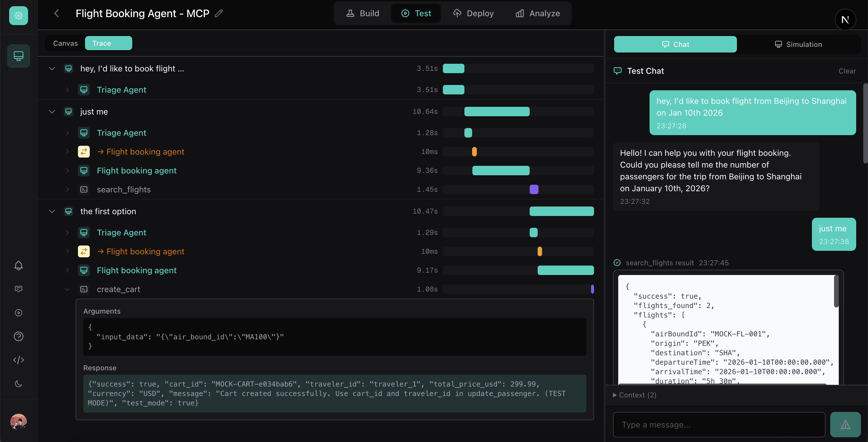Focus the Type a message input

click(719, 425)
